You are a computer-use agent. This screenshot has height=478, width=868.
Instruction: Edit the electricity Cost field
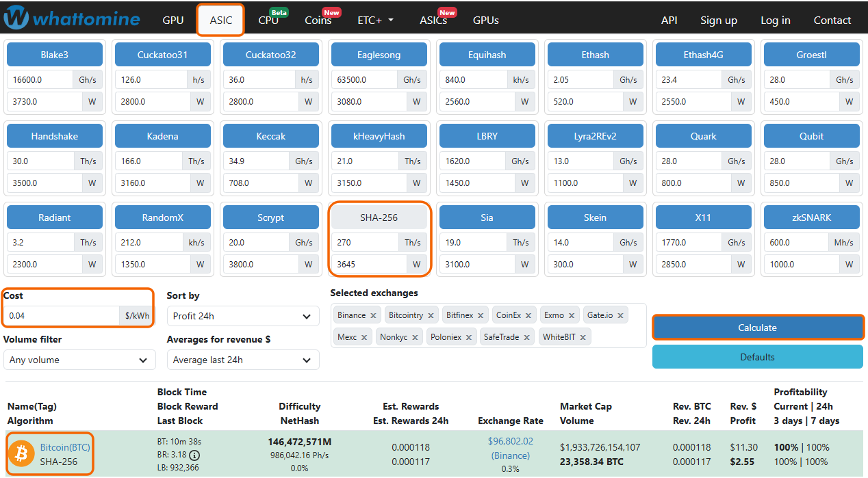[x=61, y=316]
